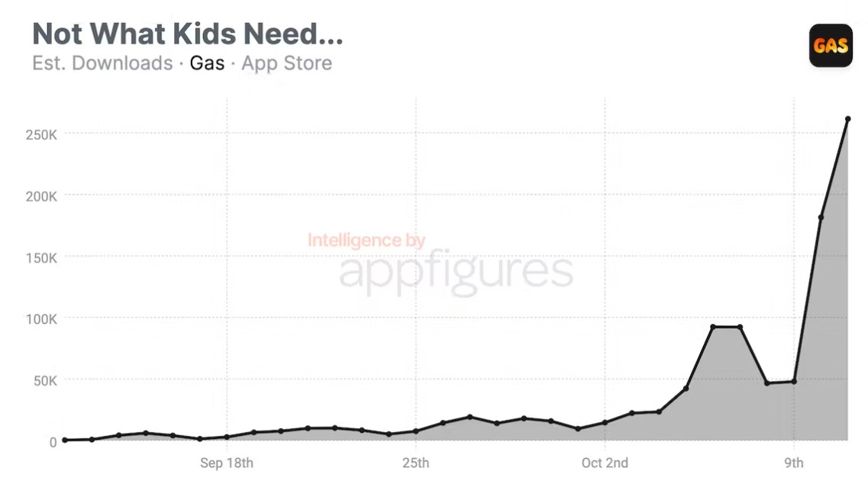Click the data point on the Oct 2nd gridline
868x497 pixels.
coord(605,422)
